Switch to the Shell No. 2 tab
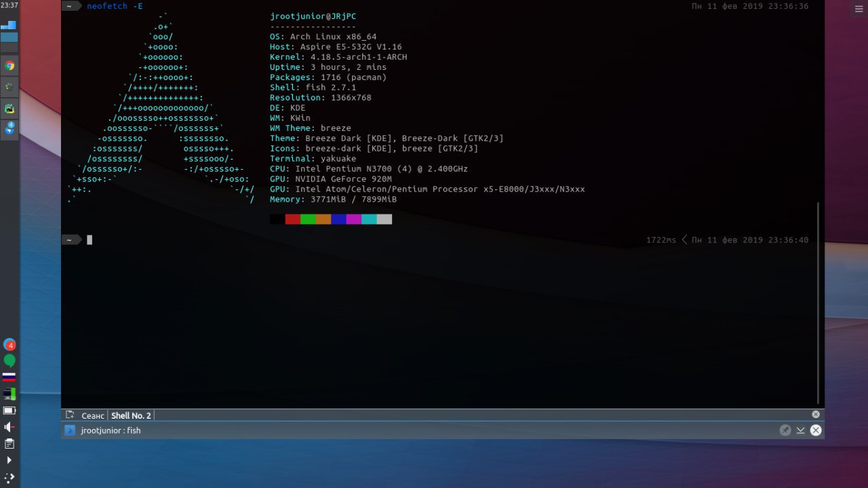The image size is (868, 488). tap(131, 415)
